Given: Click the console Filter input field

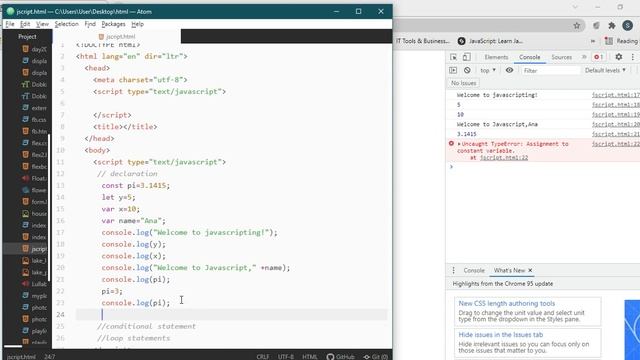Looking at the screenshot, I should tap(550, 71).
